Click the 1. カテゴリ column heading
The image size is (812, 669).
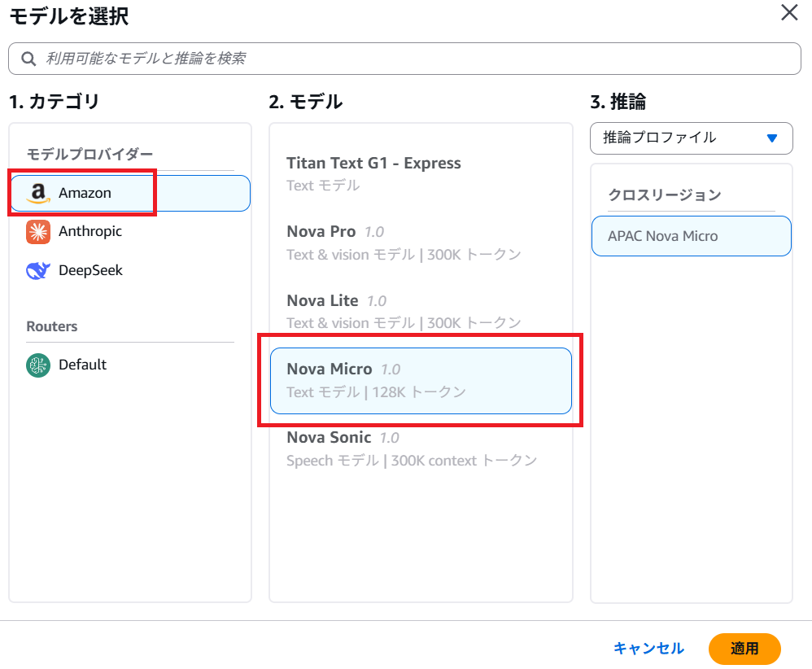coord(54,102)
